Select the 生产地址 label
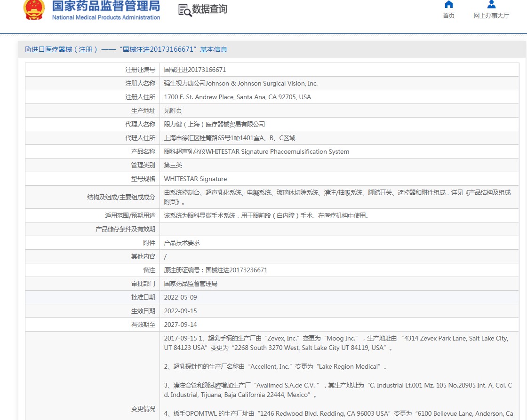 [x=143, y=111]
